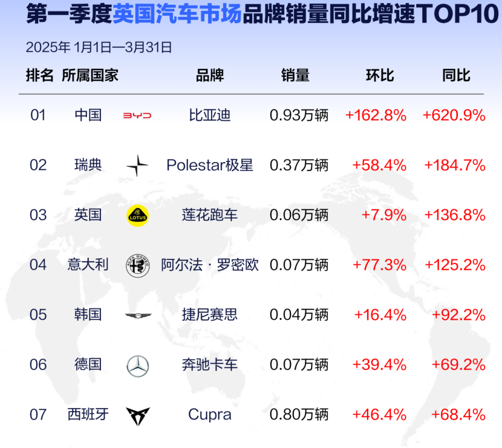This screenshot has height=448, width=502.
Task: Select the 同比 column header
Action: (x=456, y=76)
